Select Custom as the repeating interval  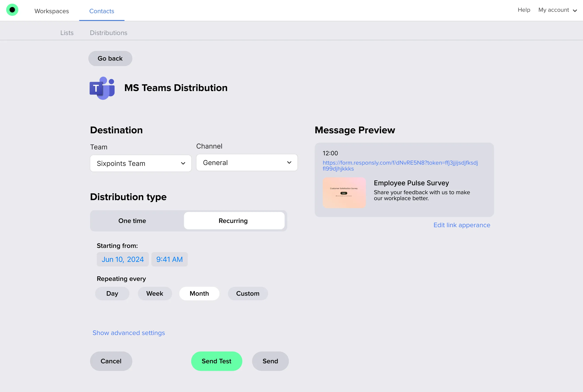[x=248, y=293]
